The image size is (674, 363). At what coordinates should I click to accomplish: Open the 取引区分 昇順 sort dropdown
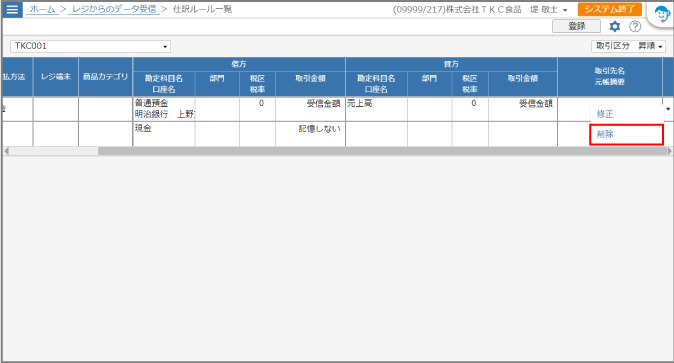(x=628, y=46)
